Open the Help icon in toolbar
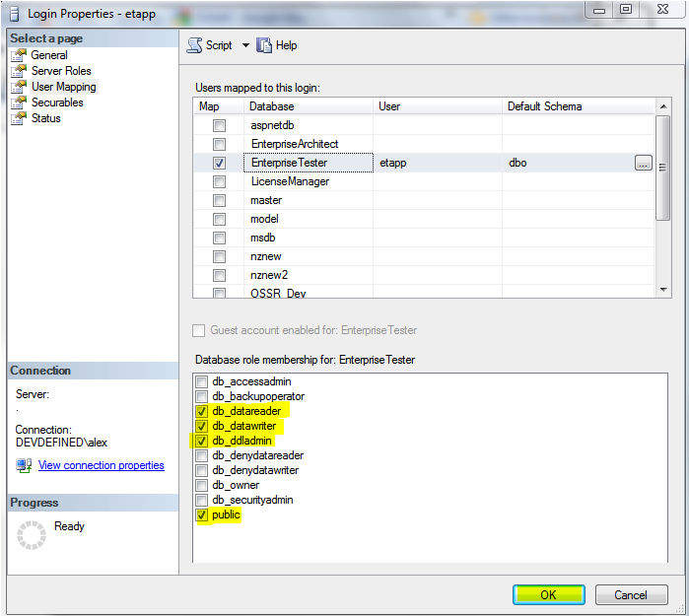Image resolution: width=689 pixels, height=616 pixels. point(264,45)
